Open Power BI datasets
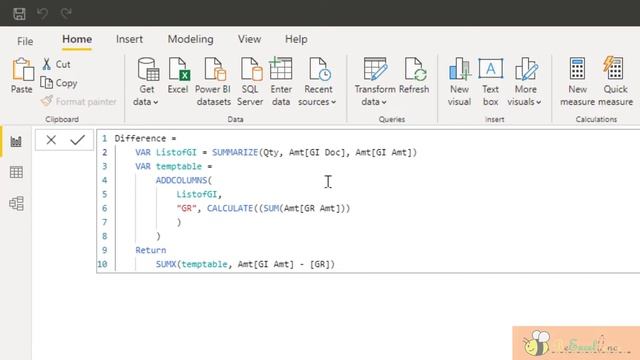 tap(213, 82)
